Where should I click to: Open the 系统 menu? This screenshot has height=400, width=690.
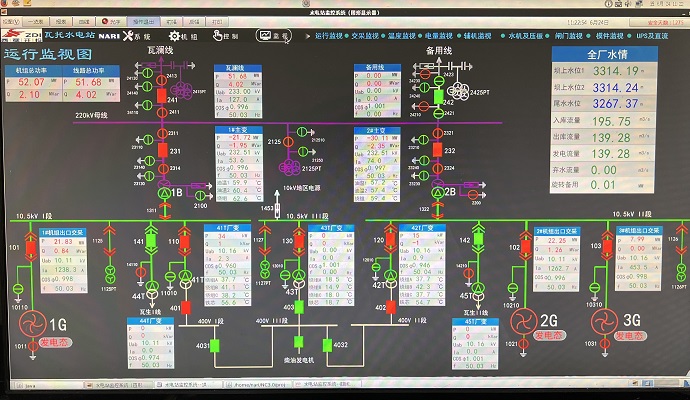(x=141, y=36)
